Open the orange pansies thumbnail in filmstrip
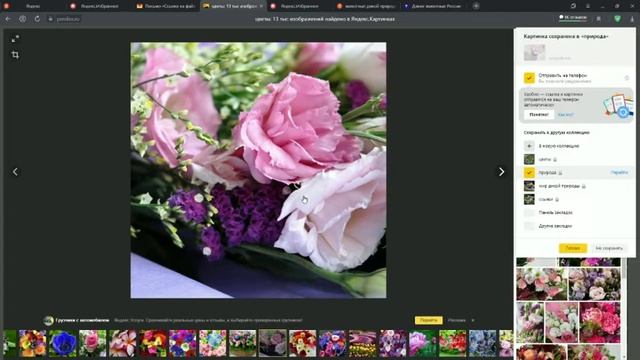Image resolution: width=640 pixels, height=360 pixels. (33, 344)
